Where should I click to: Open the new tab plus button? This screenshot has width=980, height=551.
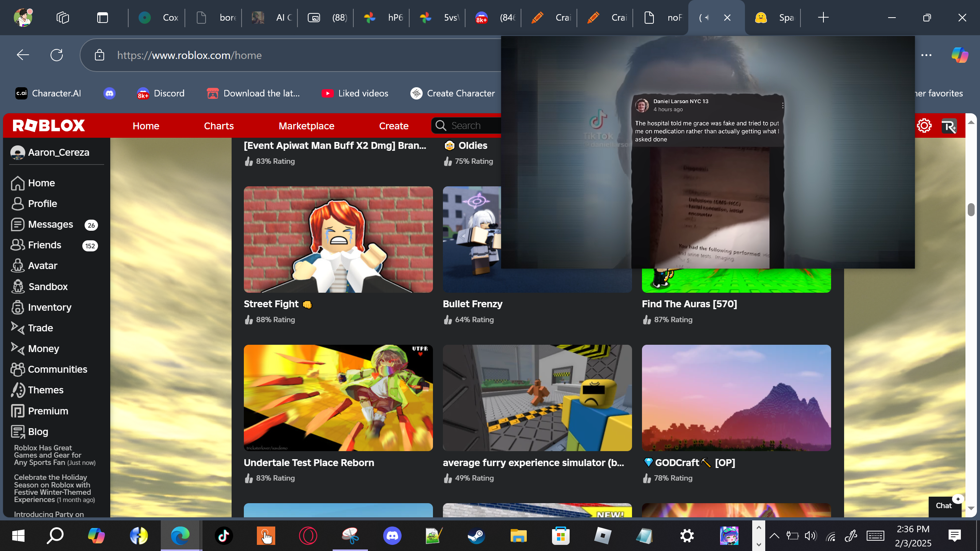[x=823, y=18]
